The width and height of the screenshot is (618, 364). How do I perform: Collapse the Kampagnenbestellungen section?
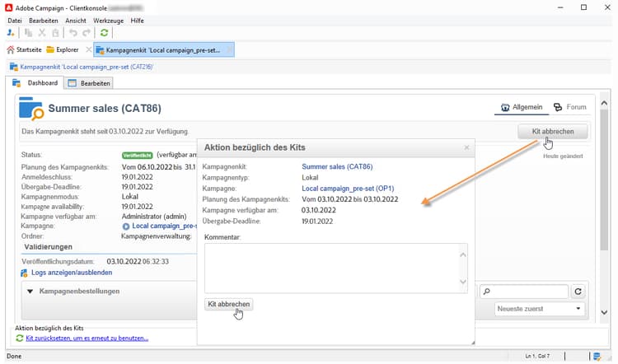coord(30,292)
